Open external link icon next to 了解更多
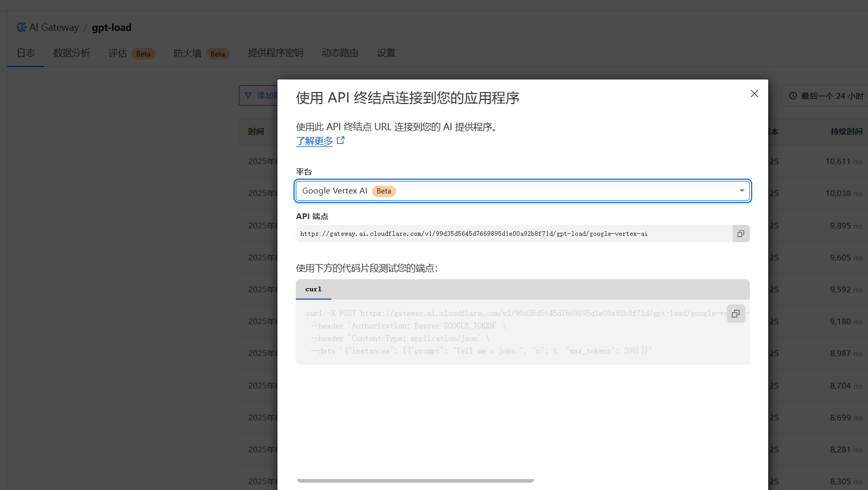The height and width of the screenshot is (490, 868). [341, 140]
